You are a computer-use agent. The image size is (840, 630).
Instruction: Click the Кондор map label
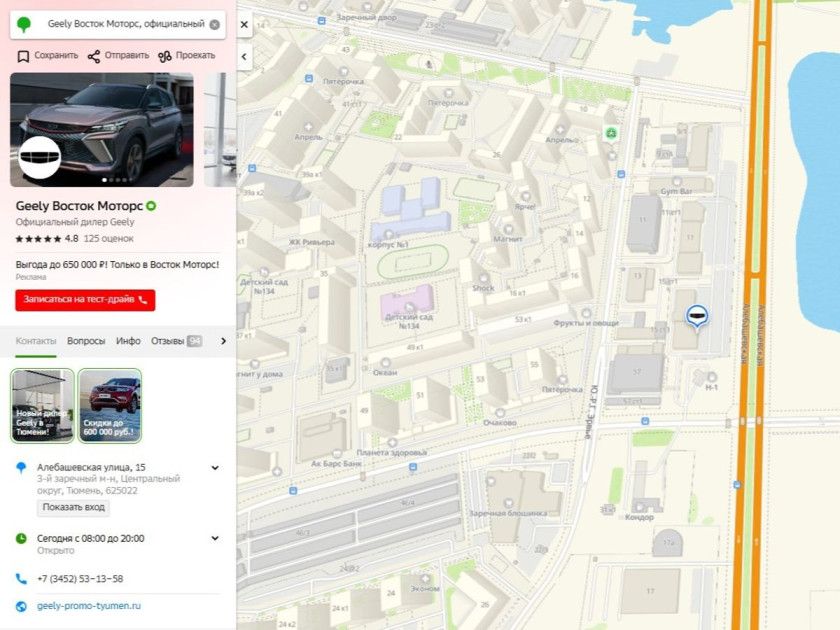639,518
